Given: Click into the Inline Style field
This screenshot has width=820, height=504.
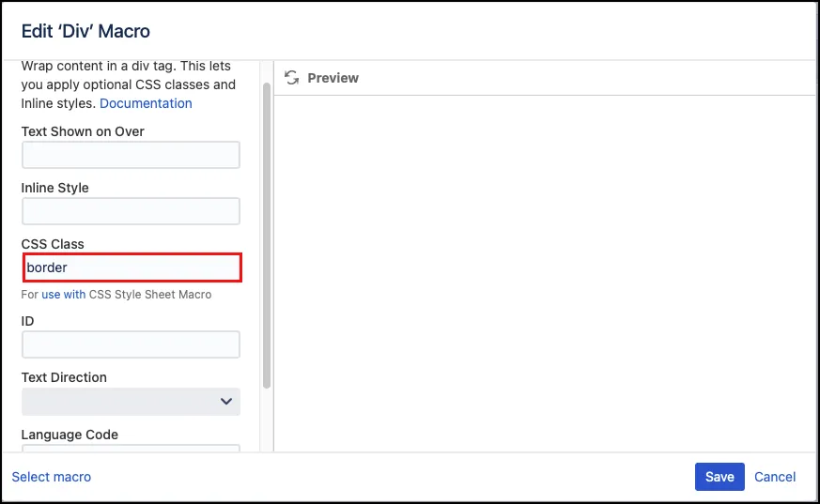Looking at the screenshot, I should coord(131,211).
